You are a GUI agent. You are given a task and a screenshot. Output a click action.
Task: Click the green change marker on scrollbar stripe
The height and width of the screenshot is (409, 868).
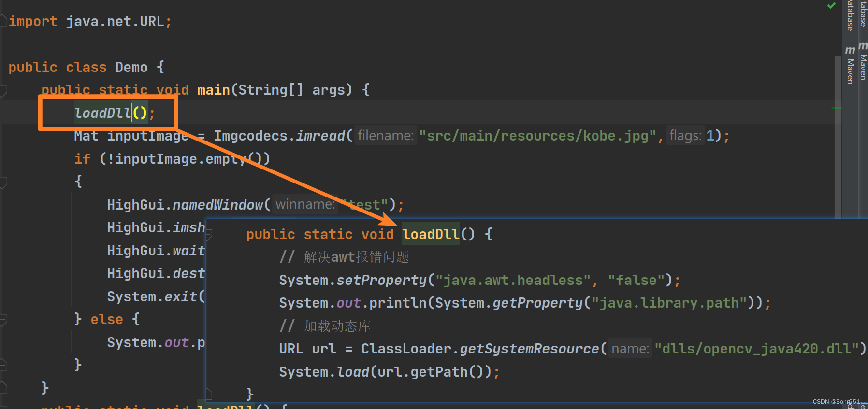(x=837, y=108)
